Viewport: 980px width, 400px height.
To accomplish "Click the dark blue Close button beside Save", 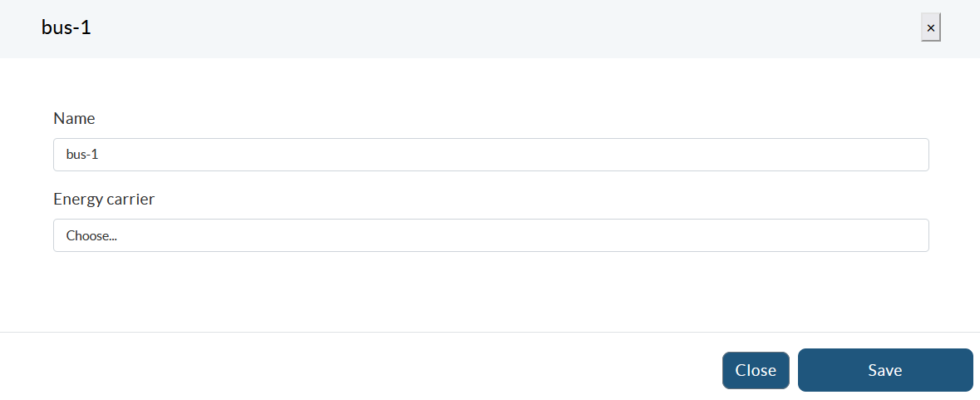I will (756, 370).
